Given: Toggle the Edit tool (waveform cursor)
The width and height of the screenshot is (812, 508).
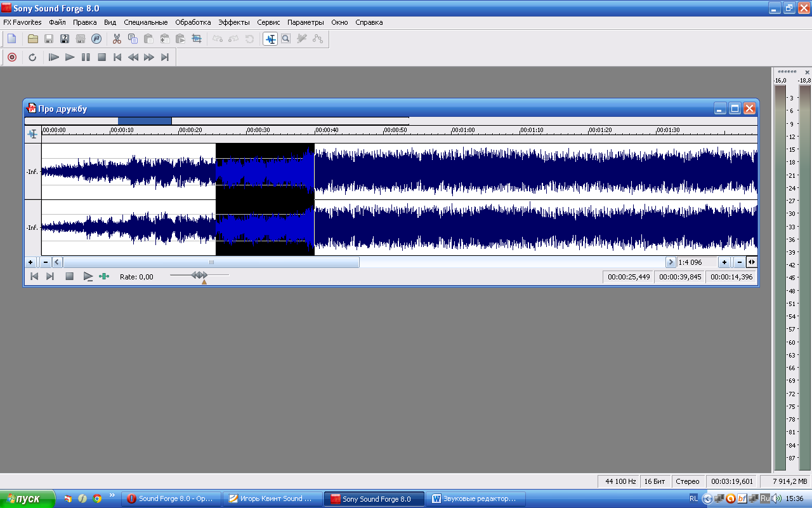Looking at the screenshot, I should [271, 39].
